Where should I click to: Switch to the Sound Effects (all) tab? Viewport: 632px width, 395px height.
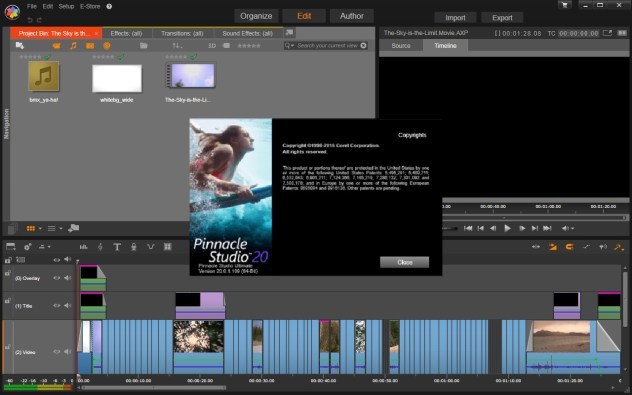(x=247, y=33)
